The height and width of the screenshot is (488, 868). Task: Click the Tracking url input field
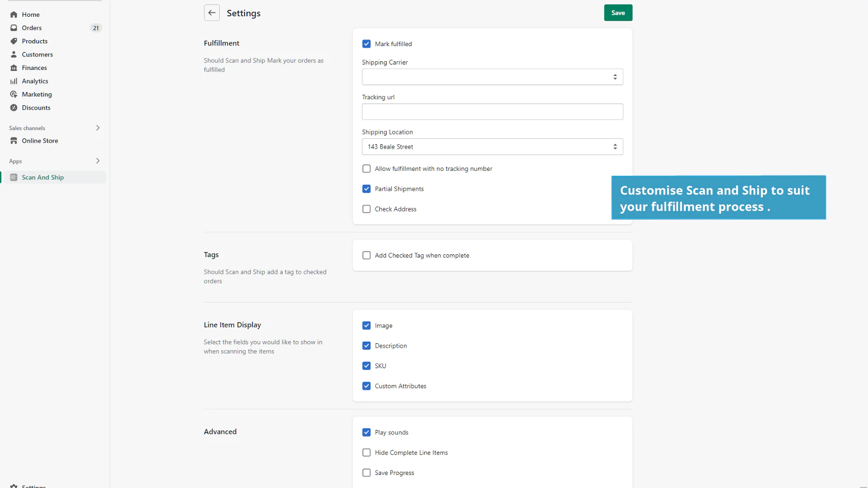(492, 112)
